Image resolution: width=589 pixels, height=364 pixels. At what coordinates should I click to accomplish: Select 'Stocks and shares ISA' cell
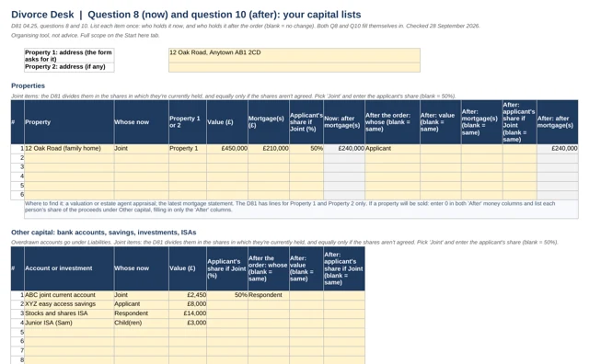[69, 313]
